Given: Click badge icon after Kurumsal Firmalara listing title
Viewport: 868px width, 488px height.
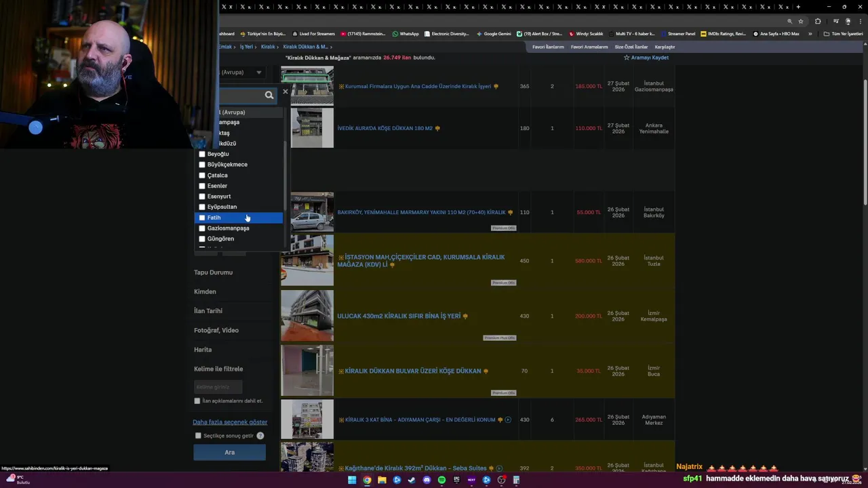Looking at the screenshot, I should click(496, 87).
